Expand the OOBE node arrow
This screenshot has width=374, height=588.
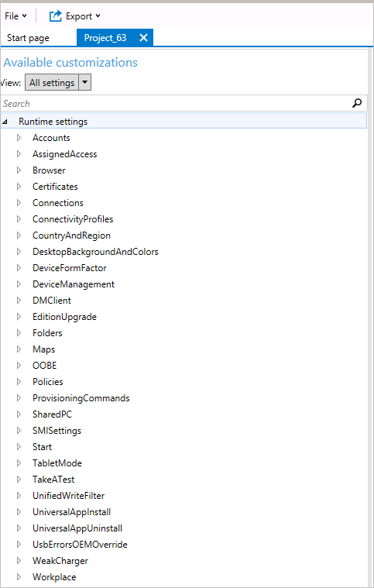point(19,365)
